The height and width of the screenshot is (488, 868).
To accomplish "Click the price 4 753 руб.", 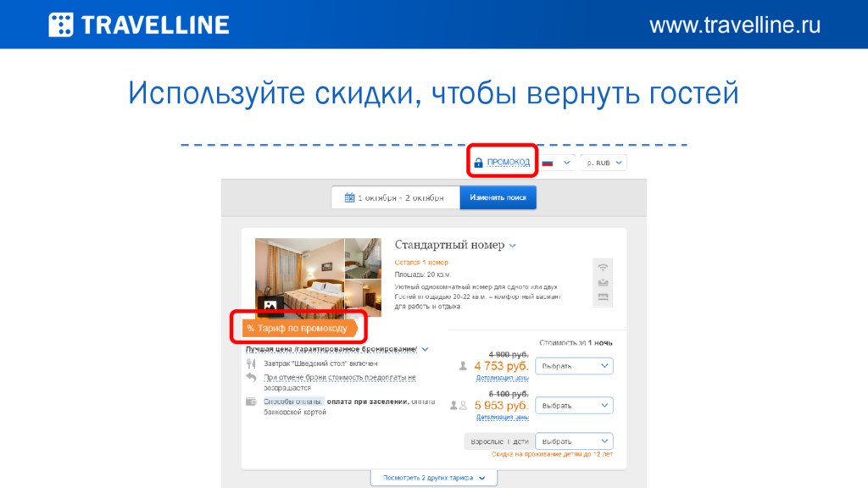I will [501, 366].
